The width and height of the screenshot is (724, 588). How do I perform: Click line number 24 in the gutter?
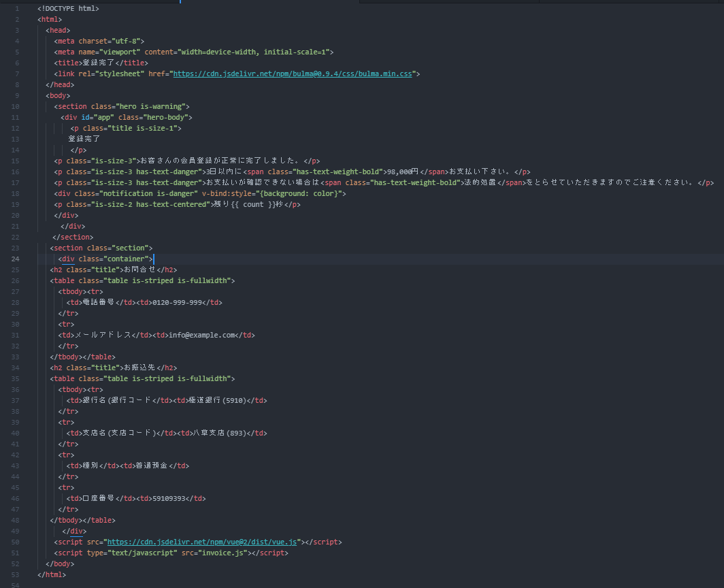click(x=15, y=259)
